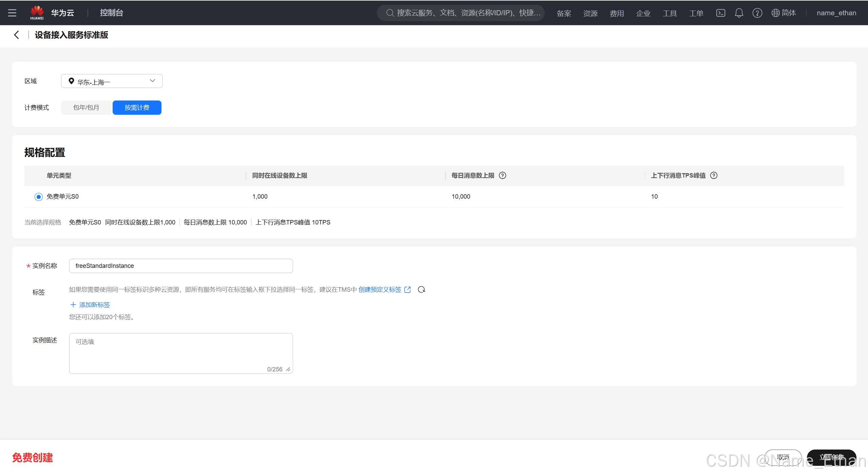Open the 费用 menu in header

pos(617,13)
